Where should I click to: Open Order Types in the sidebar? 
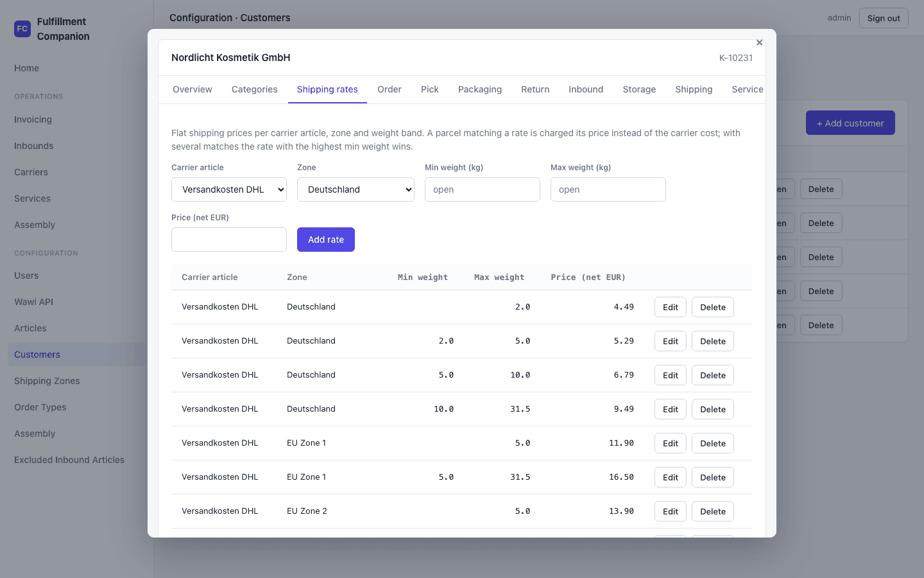click(x=77, y=407)
